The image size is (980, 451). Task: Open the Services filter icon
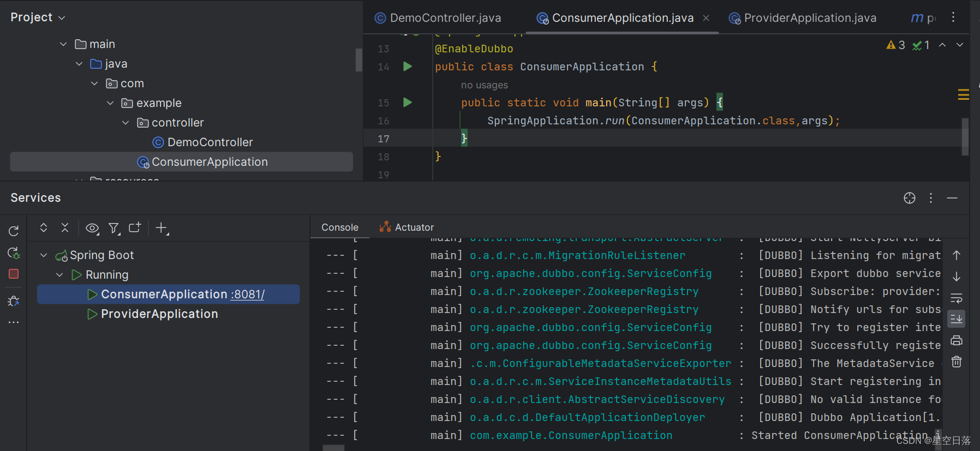coord(114,228)
